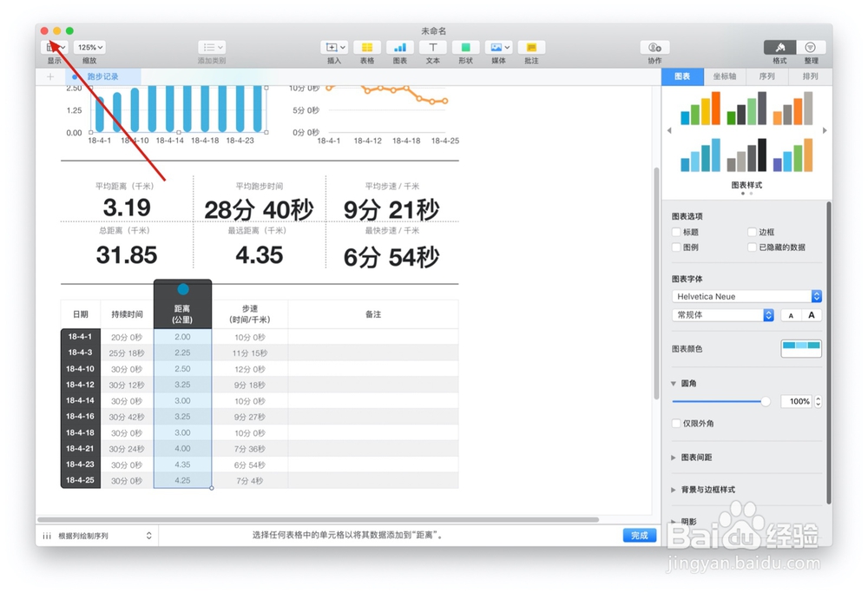Click the 图表 (Chart) toolbar icon
Screen dimensions: 868x593
point(399,49)
